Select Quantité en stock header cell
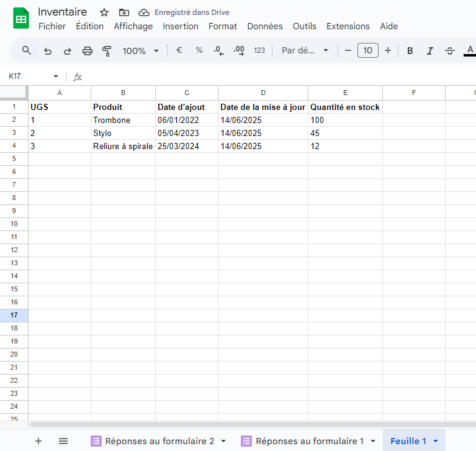This screenshot has height=451, width=476. (345, 107)
